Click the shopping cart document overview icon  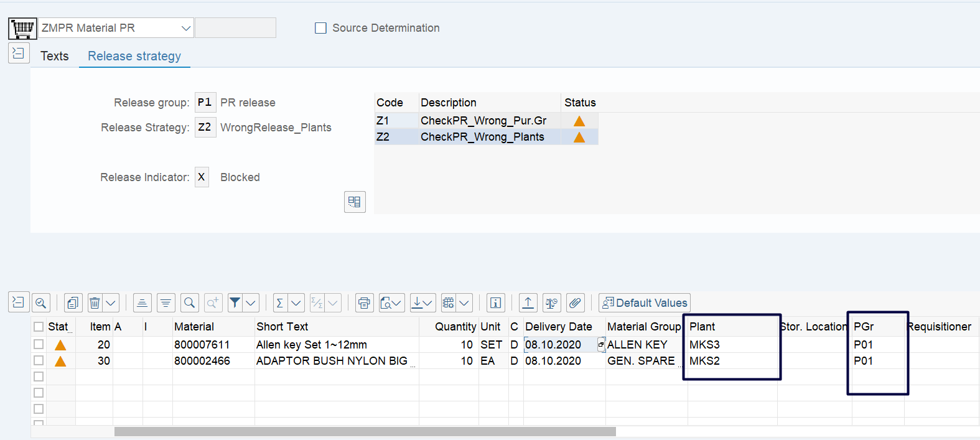22,28
